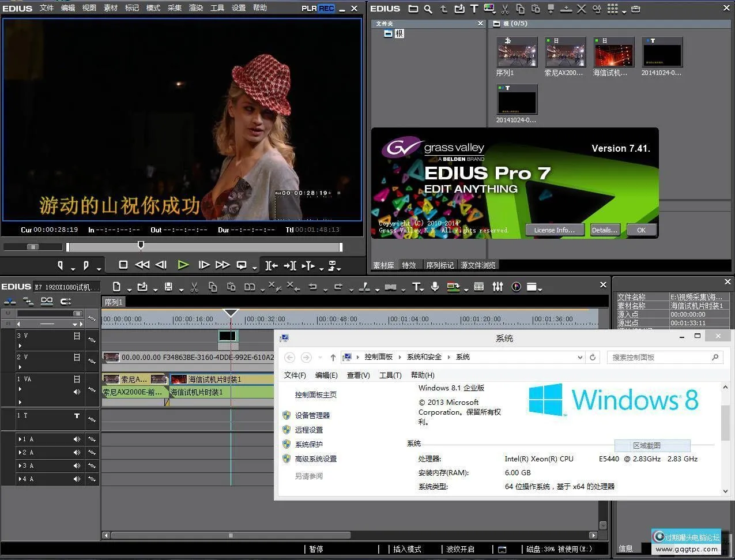735x560 pixels.
Task: Open the Audio Mixer from timeline toolbar
Action: (x=497, y=287)
